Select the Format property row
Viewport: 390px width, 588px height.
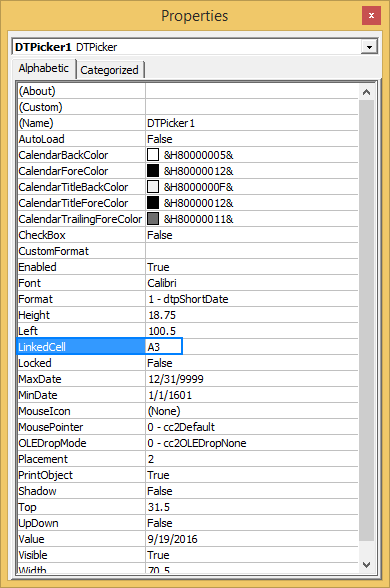(x=188, y=299)
